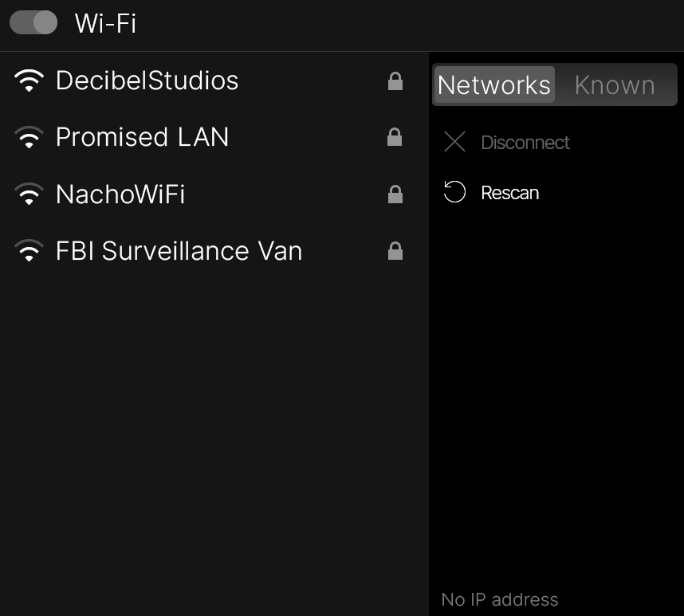Click the DecibelStudios signal strength icon

29,80
